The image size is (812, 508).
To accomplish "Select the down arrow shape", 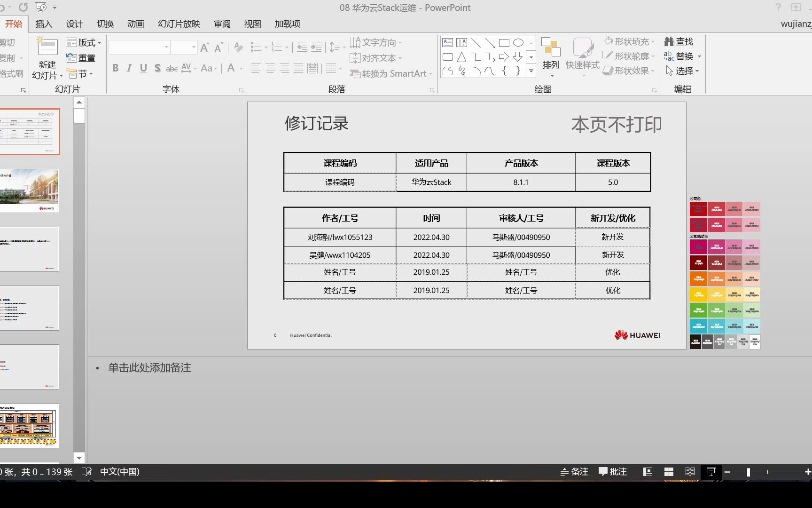I will pyautogui.click(x=518, y=57).
